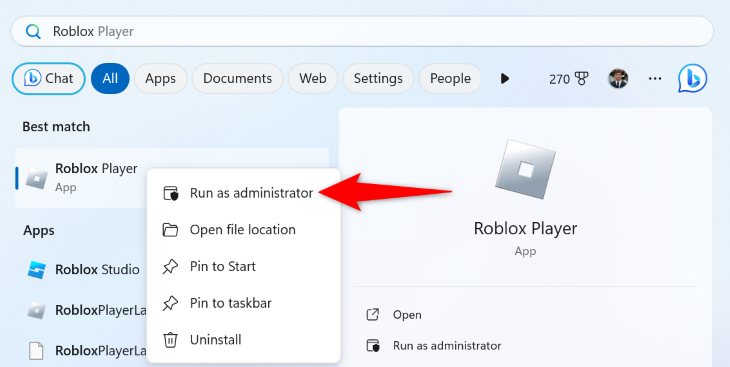Screen dimensions: 730x367
Task: Select the RobloxPlayerLa result with app icon
Action: tap(84, 310)
